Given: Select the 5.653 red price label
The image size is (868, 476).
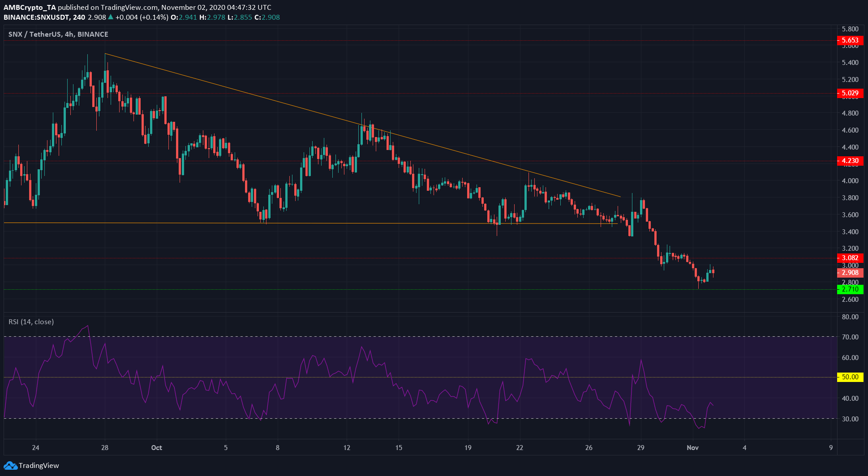Looking at the screenshot, I should [850, 40].
